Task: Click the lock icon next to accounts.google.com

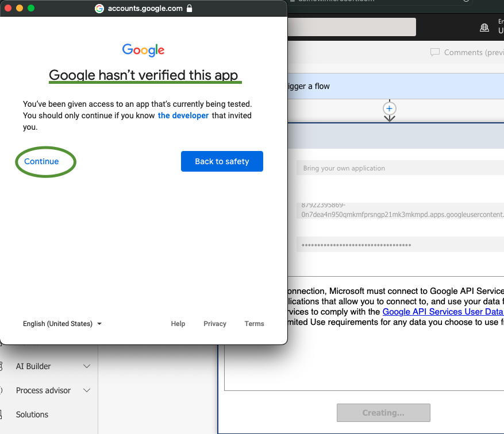Action: click(x=190, y=8)
